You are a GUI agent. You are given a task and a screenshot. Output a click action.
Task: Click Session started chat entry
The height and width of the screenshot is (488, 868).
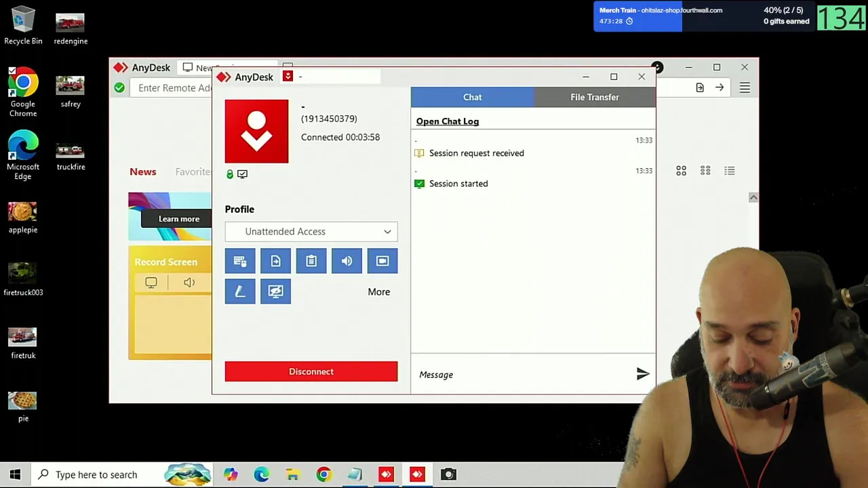coord(458,184)
